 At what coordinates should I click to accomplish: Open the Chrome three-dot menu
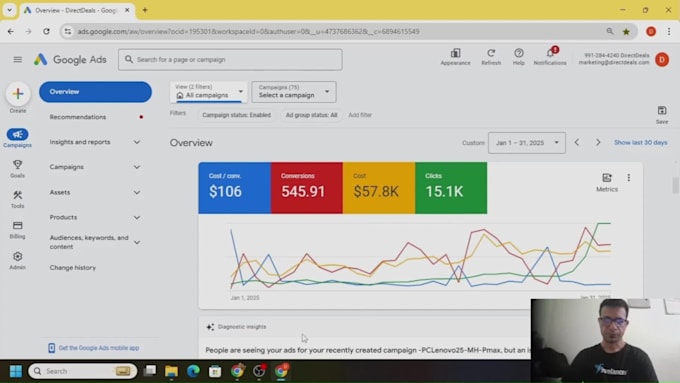pyautogui.click(x=669, y=31)
